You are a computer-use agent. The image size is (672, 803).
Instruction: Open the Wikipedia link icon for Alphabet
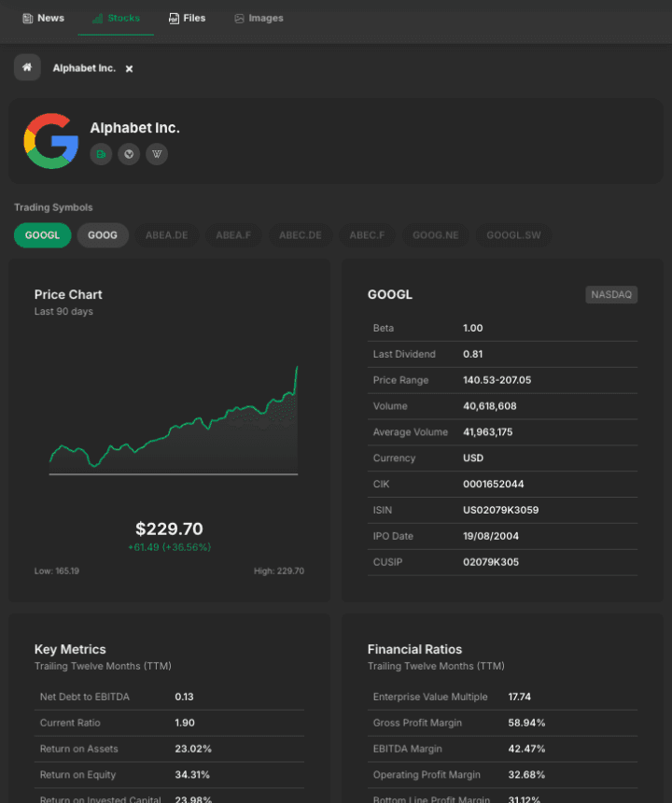[x=157, y=154]
